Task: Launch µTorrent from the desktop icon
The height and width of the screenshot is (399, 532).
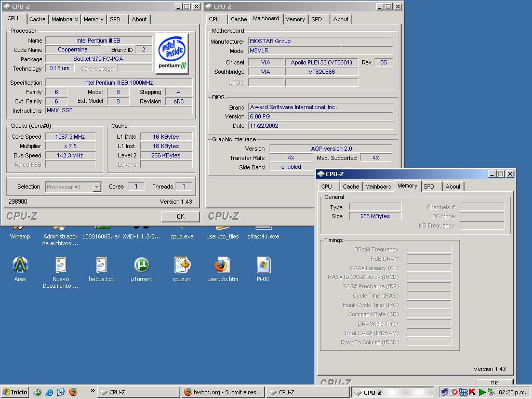Action: [x=141, y=270]
